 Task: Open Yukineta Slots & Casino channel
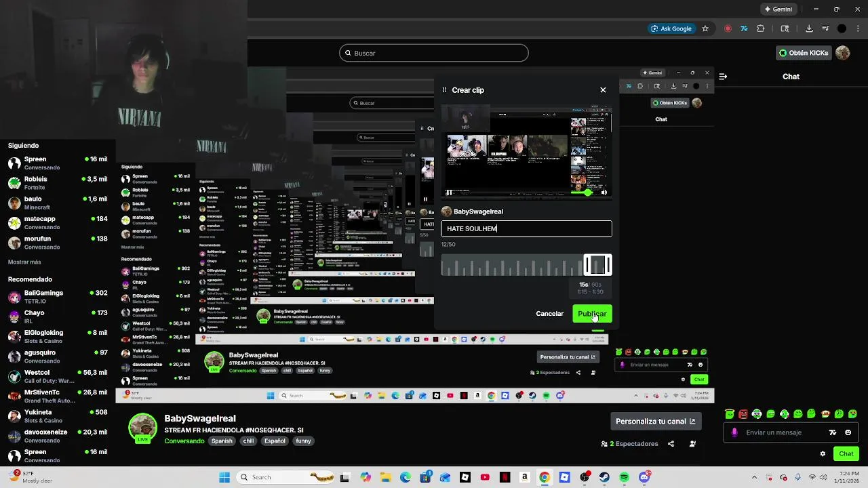[x=58, y=416]
